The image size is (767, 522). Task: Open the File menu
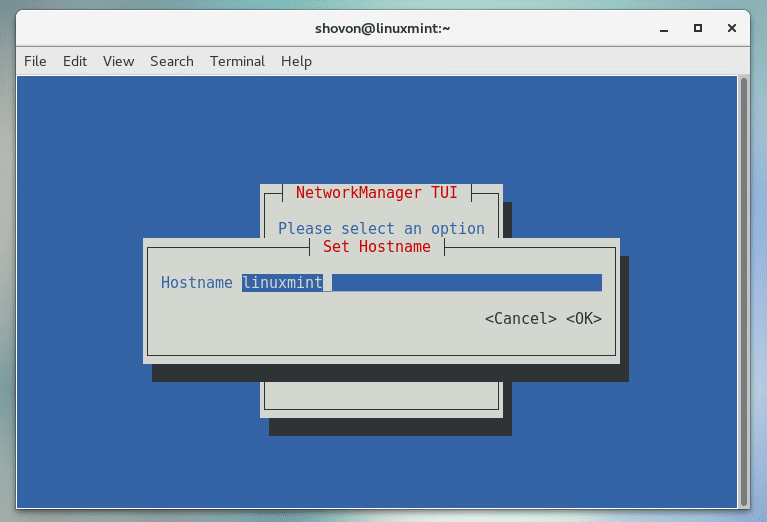[x=35, y=61]
